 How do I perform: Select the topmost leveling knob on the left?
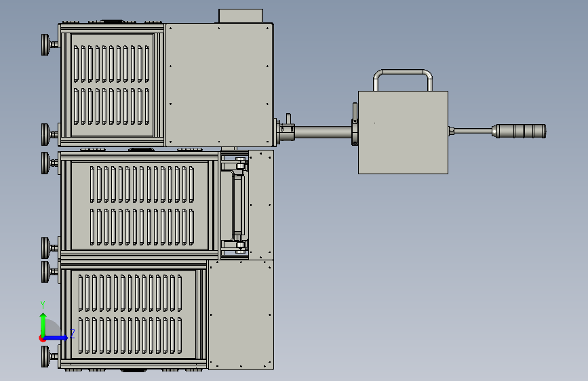point(45,45)
